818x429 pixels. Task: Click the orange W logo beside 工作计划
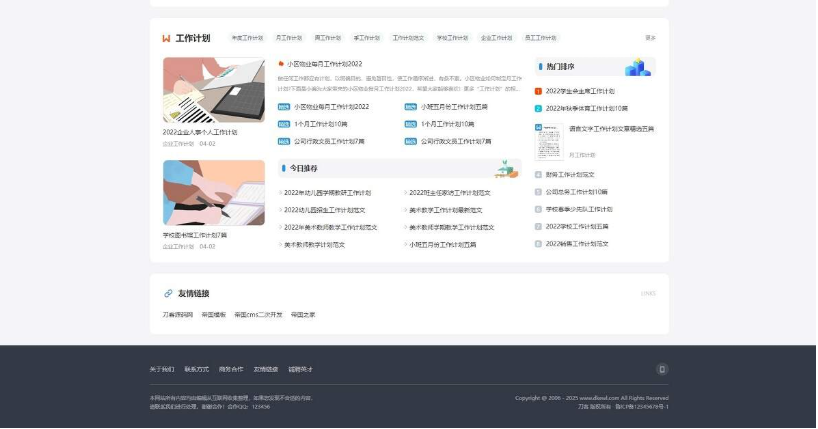coord(166,38)
